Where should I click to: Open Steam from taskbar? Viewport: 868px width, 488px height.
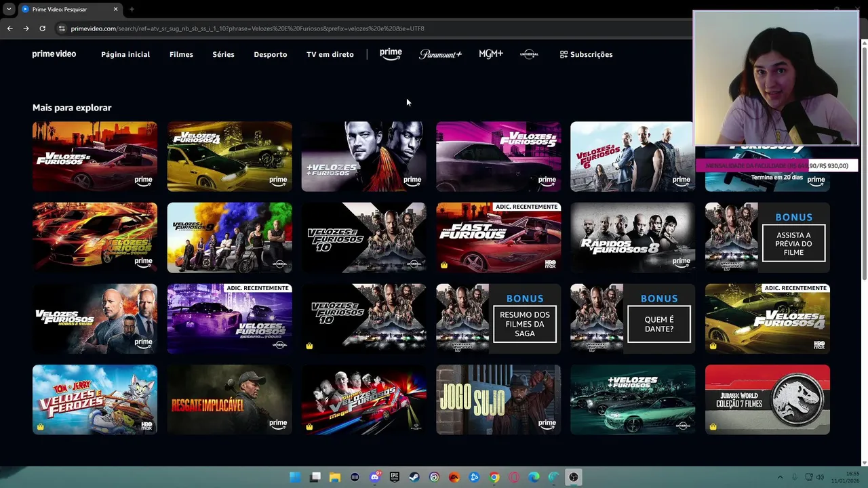(x=414, y=477)
